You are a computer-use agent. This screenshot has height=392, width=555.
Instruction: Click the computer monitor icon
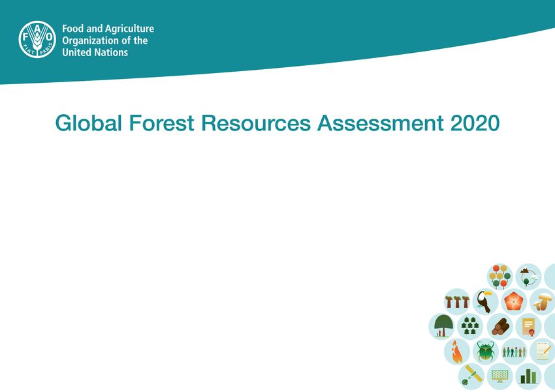tap(499, 376)
